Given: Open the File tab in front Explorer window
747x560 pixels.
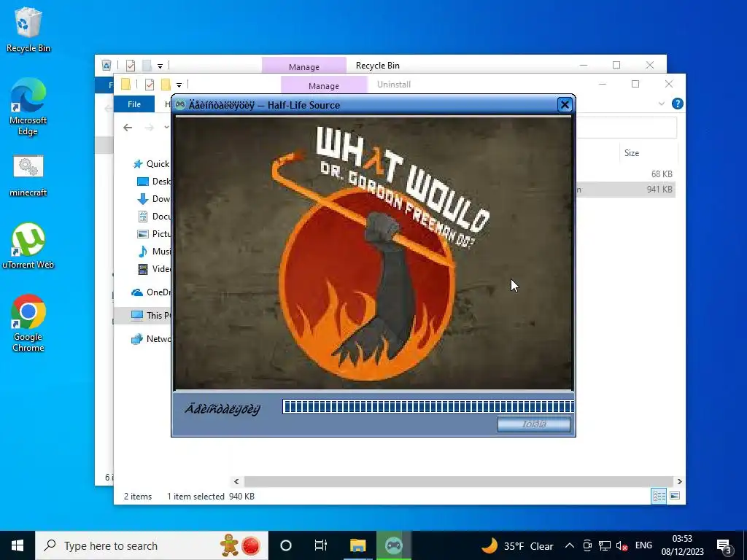Looking at the screenshot, I should pos(134,104).
